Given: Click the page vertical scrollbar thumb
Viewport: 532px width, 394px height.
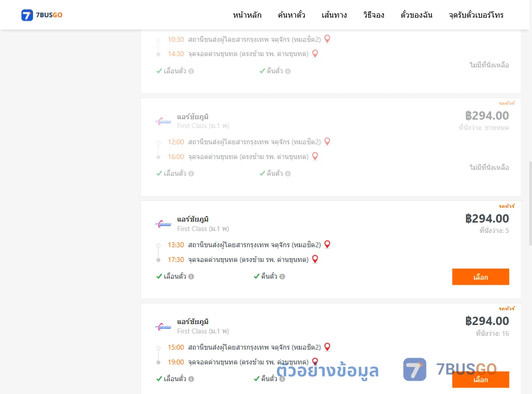Looking at the screenshot, I should point(531,203).
